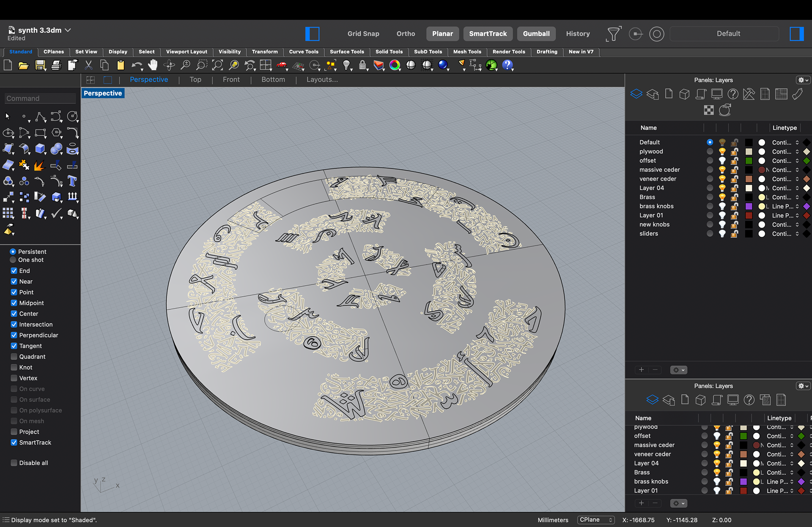Open the synth 3.3dm title dropdown chevron
812x527 pixels.
pyautogui.click(x=68, y=30)
